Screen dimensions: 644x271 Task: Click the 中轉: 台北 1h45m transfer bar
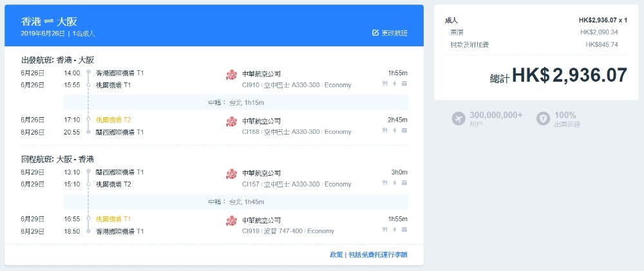click(x=236, y=201)
